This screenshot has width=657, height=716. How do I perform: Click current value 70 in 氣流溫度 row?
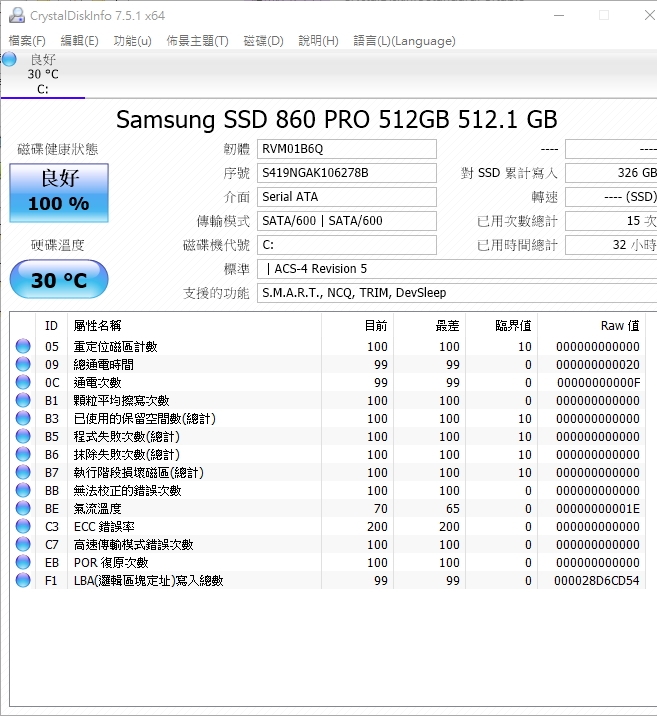[x=380, y=509]
